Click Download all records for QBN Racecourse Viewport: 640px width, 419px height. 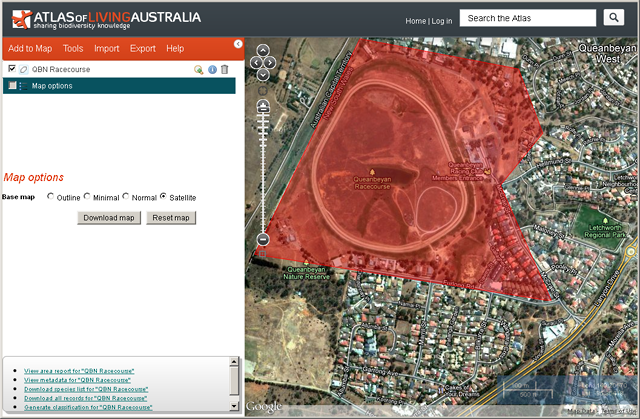(85, 398)
